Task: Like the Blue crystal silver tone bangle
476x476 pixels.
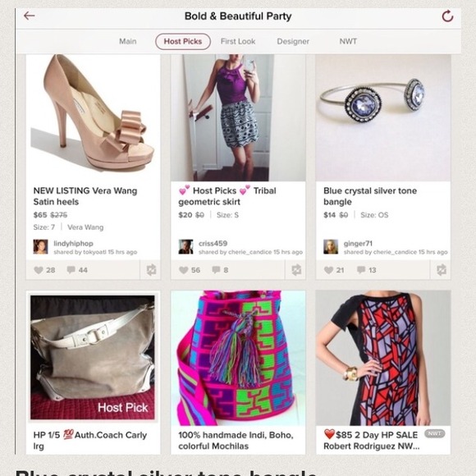Action: tap(334, 270)
